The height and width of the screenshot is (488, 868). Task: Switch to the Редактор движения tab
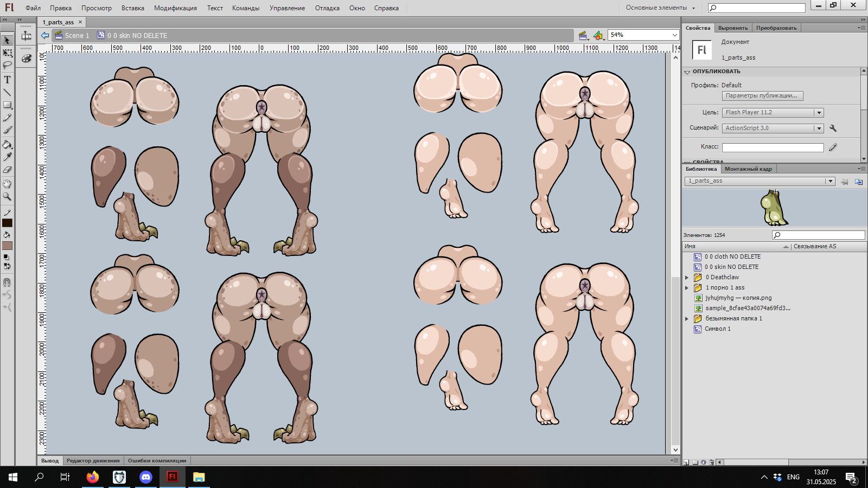pos(93,461)
